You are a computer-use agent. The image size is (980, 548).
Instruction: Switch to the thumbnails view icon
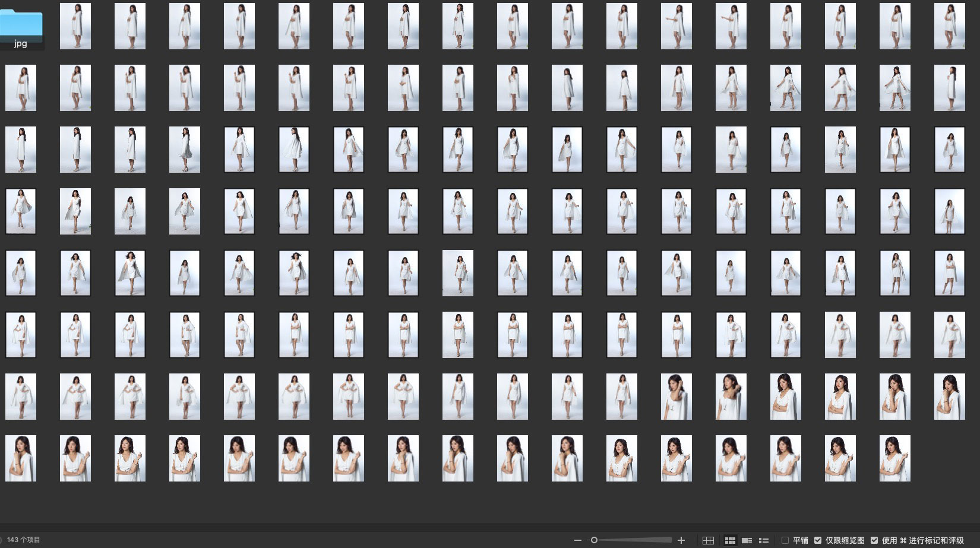730,540
